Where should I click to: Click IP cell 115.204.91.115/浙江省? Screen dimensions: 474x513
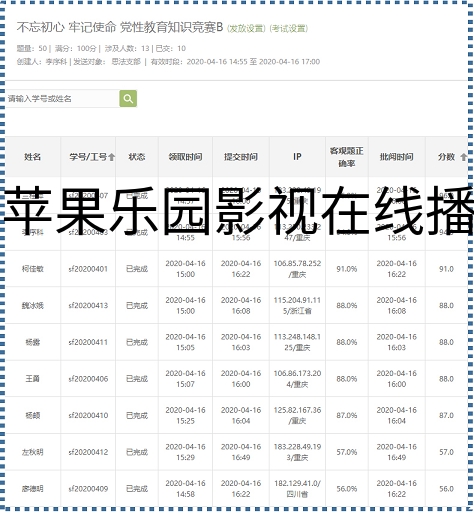pyautogui.click(x=297, y=305)
